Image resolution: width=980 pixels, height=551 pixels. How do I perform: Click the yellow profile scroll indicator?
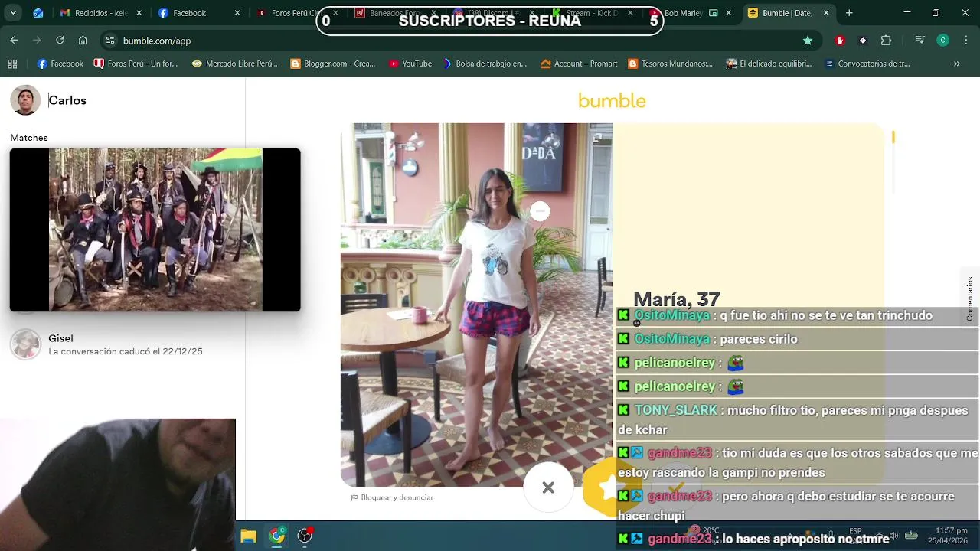(x=893, y=137)
